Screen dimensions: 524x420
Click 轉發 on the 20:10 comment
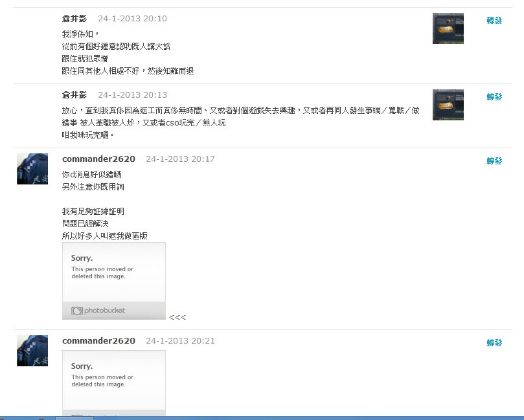tap(494, 20)
